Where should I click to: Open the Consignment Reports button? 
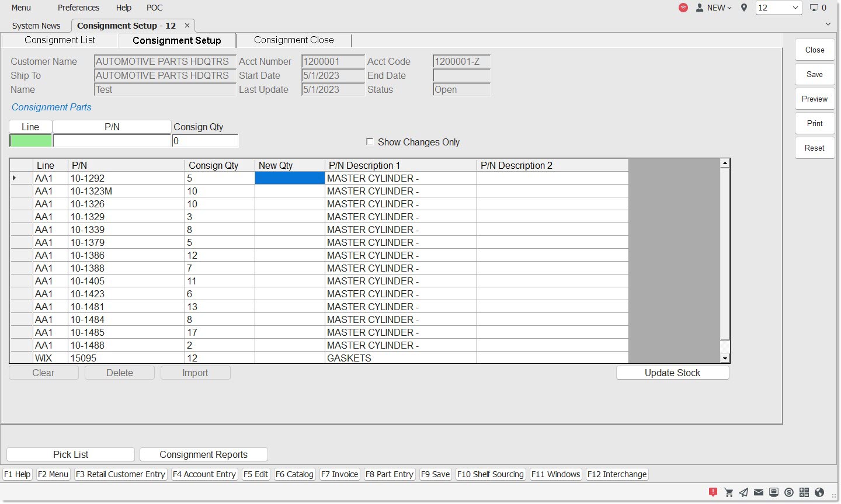coord(203,455)
